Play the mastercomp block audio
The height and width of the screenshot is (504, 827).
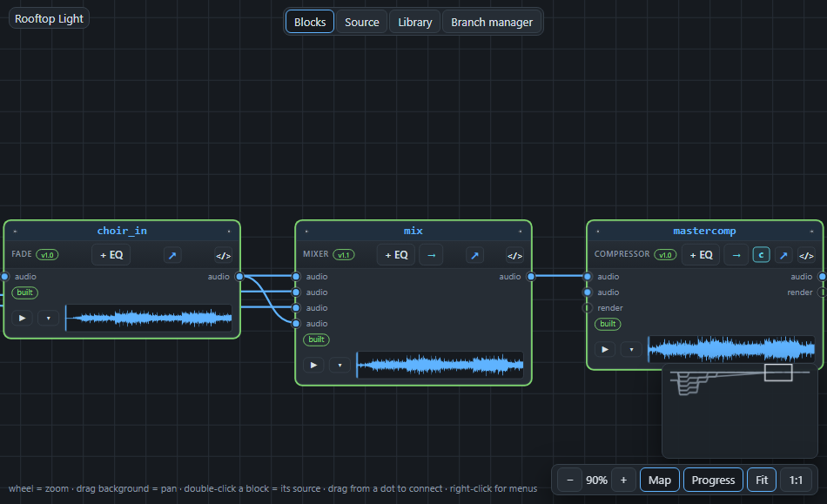(x=605, y=349)
